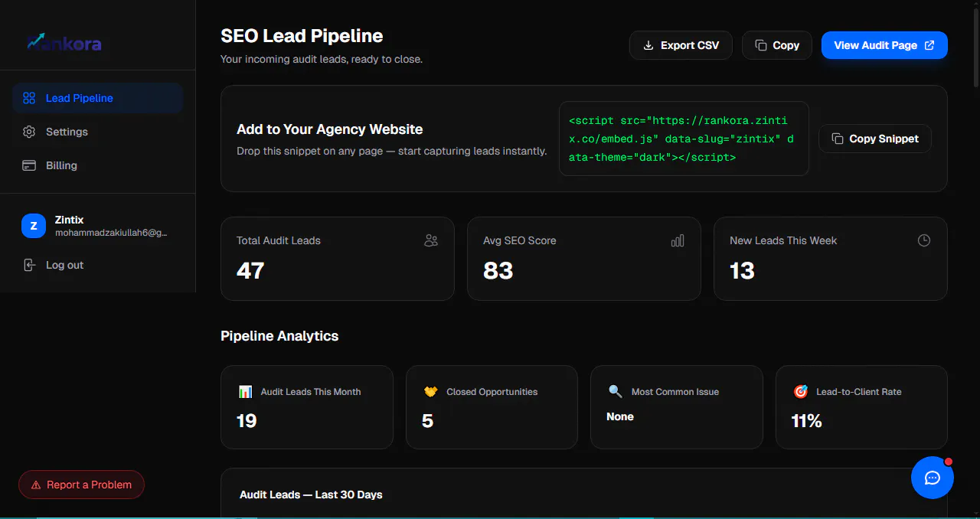Open the chat support bubble

coord(933,478)
